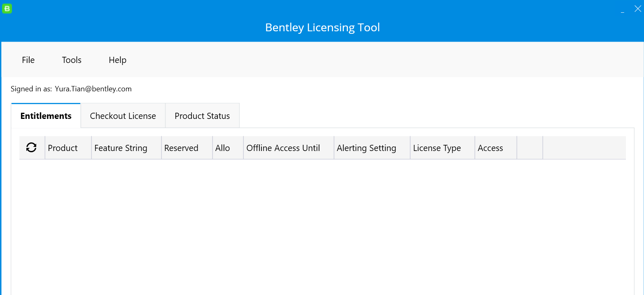644x295 pixels.
Task: Sort by Offline Access Until column
Action: click(x=283, y=148)
